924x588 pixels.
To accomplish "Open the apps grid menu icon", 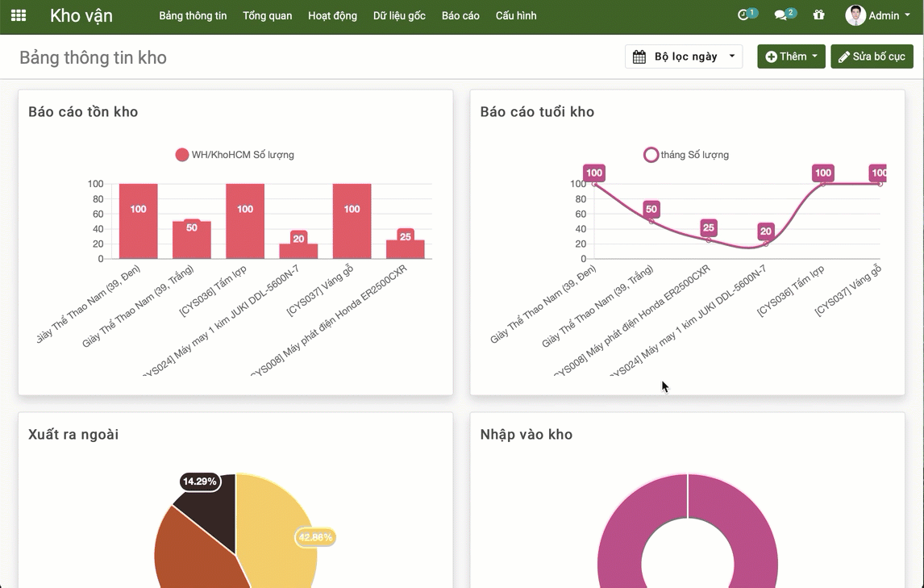I will click(x=19, y=15).
